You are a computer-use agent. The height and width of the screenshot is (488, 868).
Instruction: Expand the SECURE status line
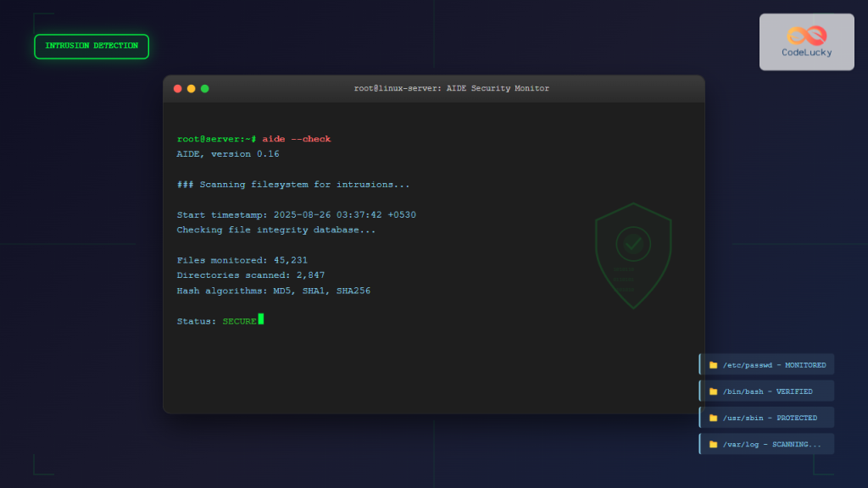point(220,320)
